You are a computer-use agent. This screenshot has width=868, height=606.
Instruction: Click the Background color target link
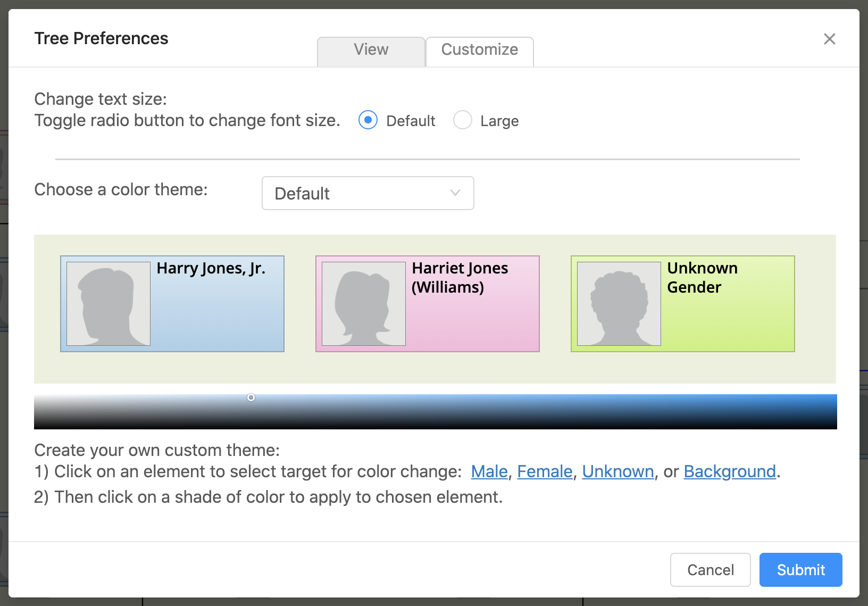(729, 471)
